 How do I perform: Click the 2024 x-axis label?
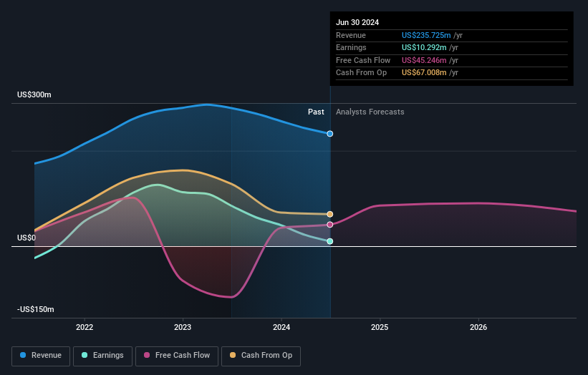281,327
